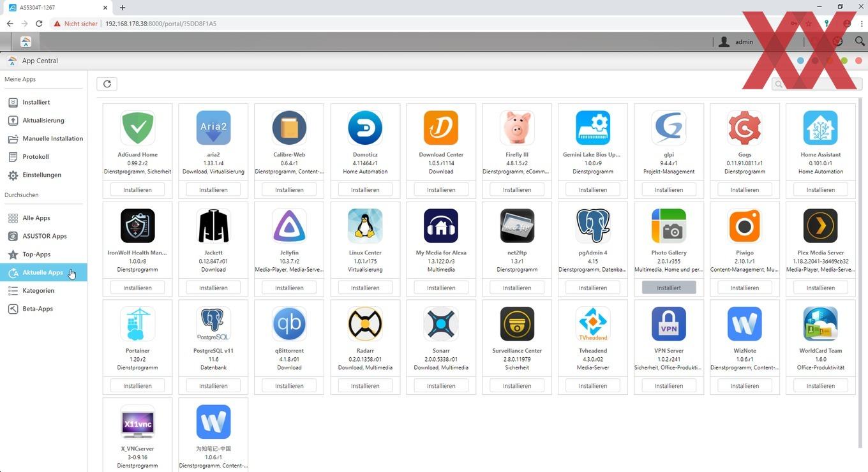Open Einstellungen in the sidebar
Viewport: 868px width, 472px height.
click(x=43, y=175)
